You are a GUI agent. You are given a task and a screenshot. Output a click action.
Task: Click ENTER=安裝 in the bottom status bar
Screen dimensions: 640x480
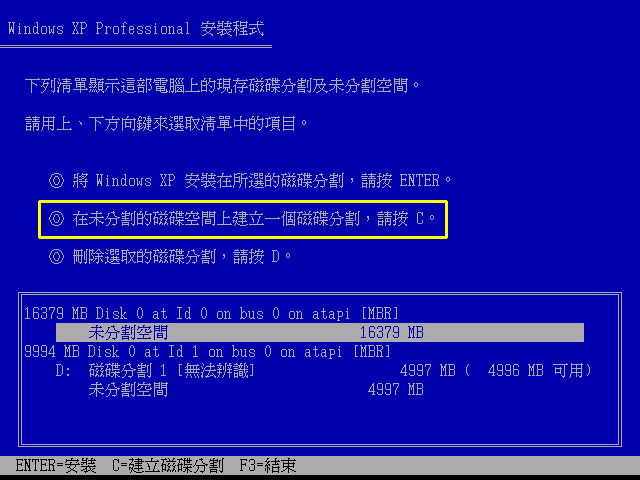point(56,465)
